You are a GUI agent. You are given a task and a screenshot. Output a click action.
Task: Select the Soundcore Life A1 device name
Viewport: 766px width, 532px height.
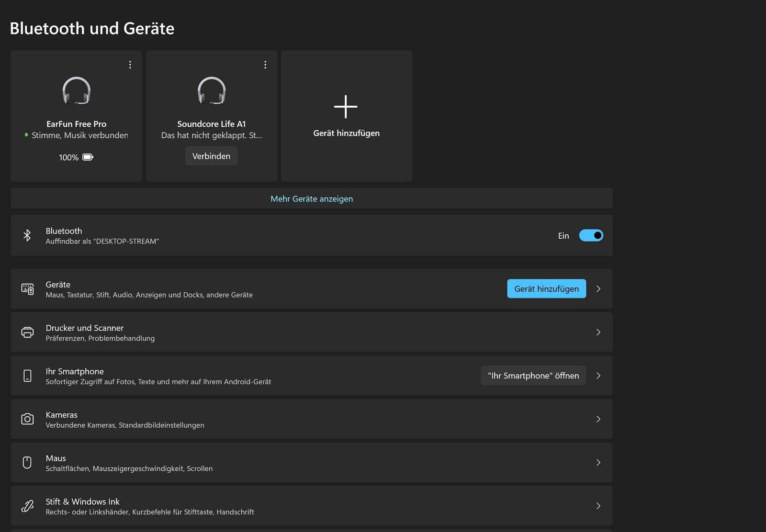tap(212, 124)
